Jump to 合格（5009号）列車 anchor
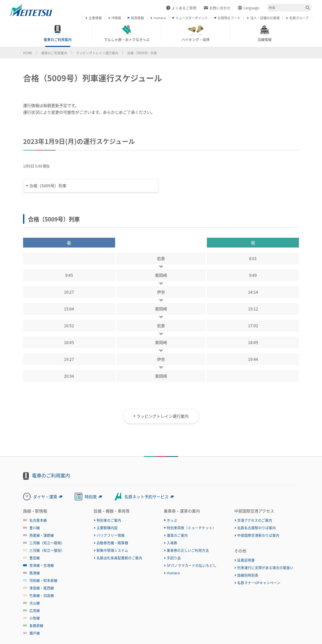Viewport: 322px width, 644px height. click(x=91, y=186)
